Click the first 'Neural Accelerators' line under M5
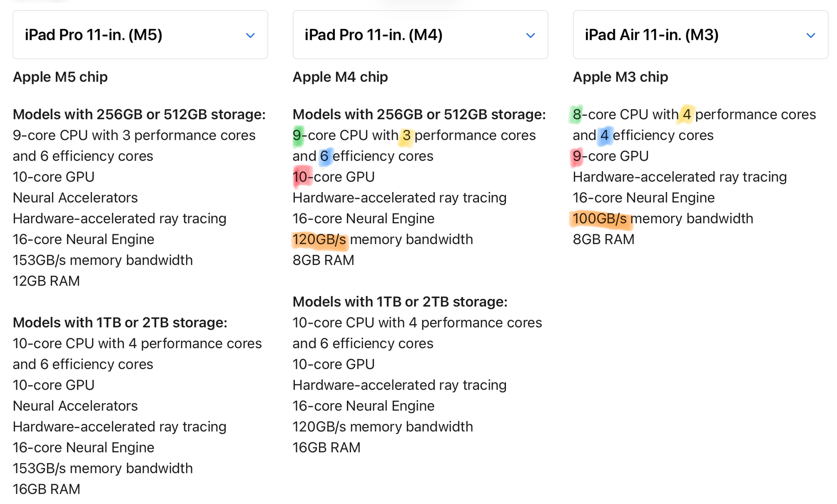837x504 pixels. (75, 198)
